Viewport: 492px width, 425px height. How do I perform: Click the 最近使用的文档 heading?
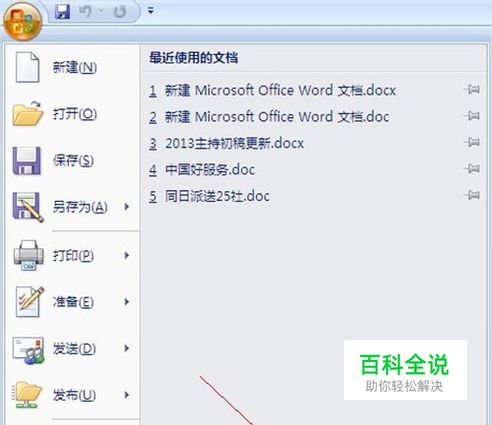pyautogui.click(x=194, y=58)
